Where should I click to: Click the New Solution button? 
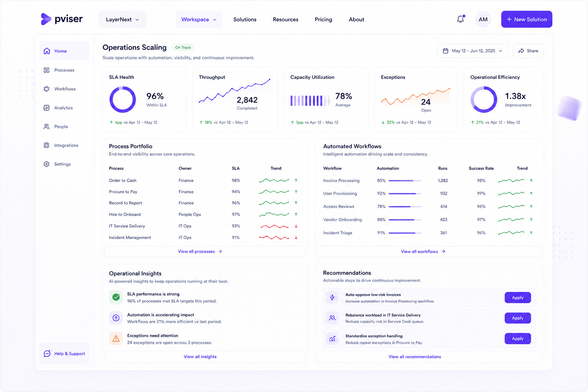tap(527, 19)
